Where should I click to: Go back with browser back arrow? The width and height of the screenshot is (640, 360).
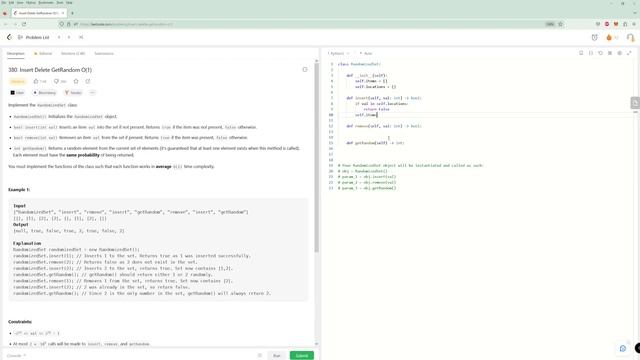pos(6,24)
